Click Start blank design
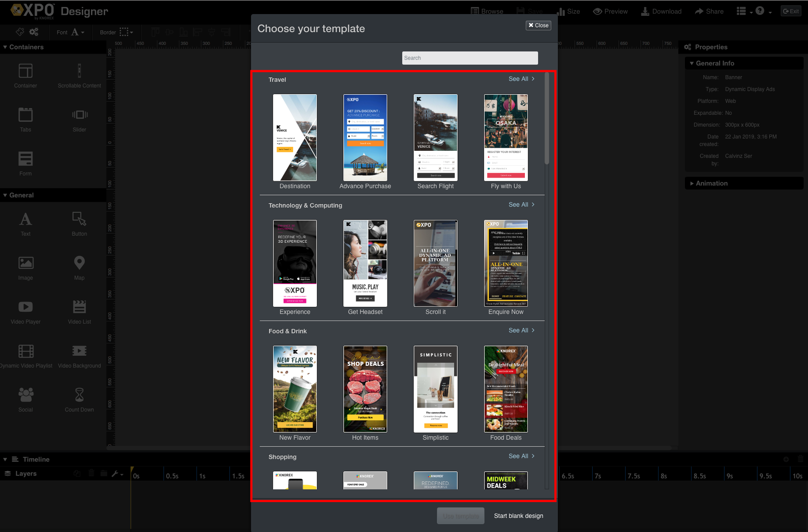Viewport: 808px width, 532px height. (518, 516)
